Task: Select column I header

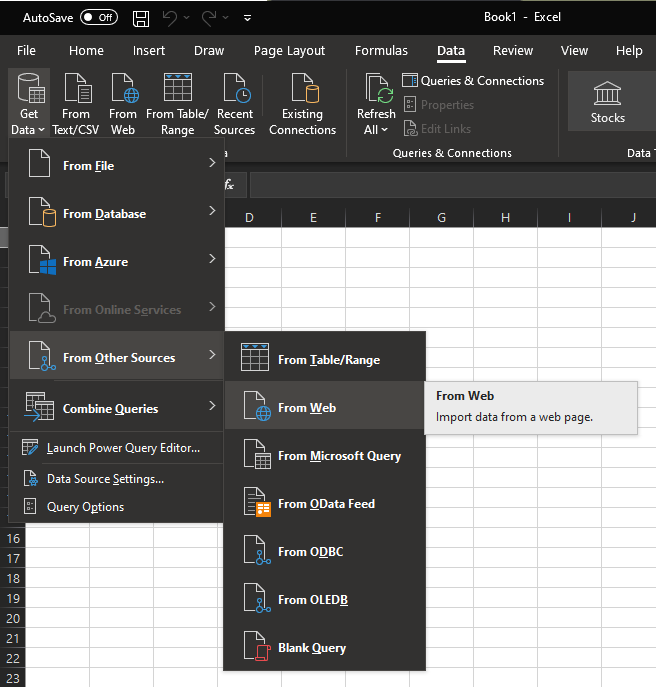Action: [569, 217]
